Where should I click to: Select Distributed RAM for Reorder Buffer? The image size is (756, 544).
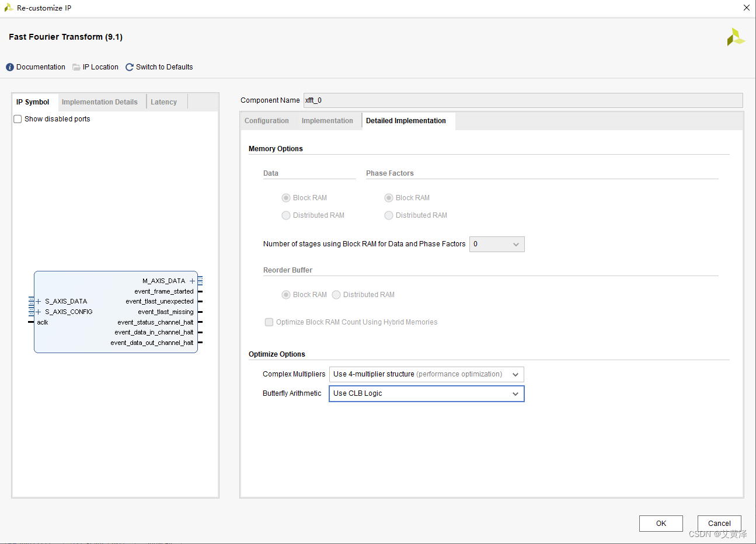point(336,295)
